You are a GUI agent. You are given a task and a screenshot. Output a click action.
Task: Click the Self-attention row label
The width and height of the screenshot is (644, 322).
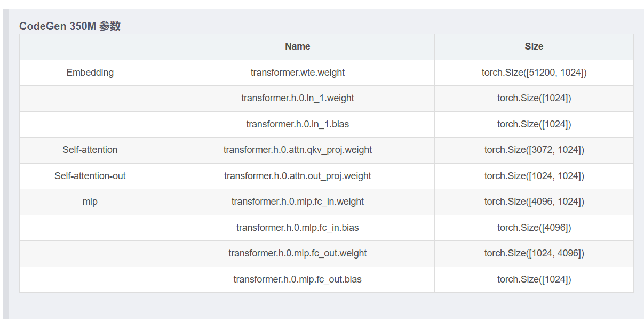pyautogui.click(x=90, y=150)
